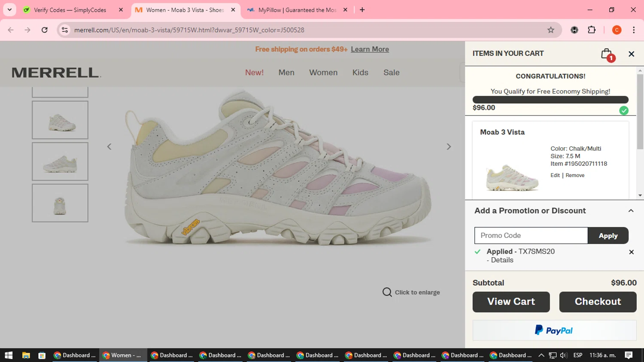Viewport: 644px width, 362px height.
Task: Open the Men menu
Action: click(x=286, y=73)
